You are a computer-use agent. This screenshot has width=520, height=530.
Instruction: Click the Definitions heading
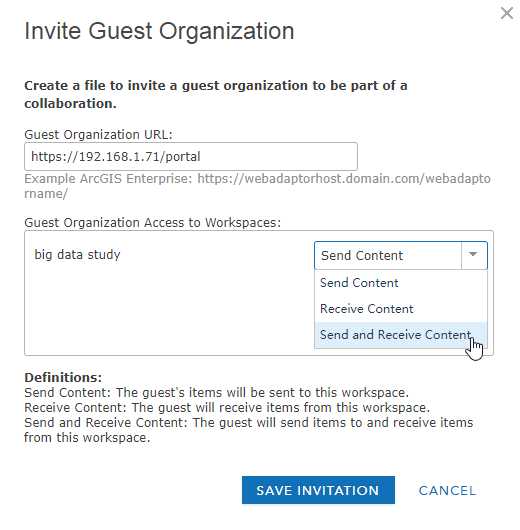click(63, 377)
